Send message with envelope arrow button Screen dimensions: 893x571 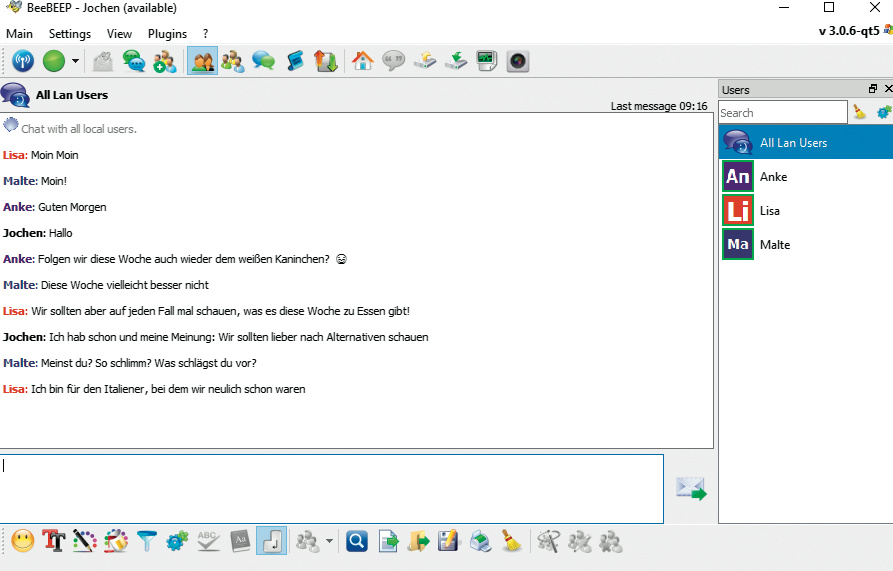(x=691, y=488)
